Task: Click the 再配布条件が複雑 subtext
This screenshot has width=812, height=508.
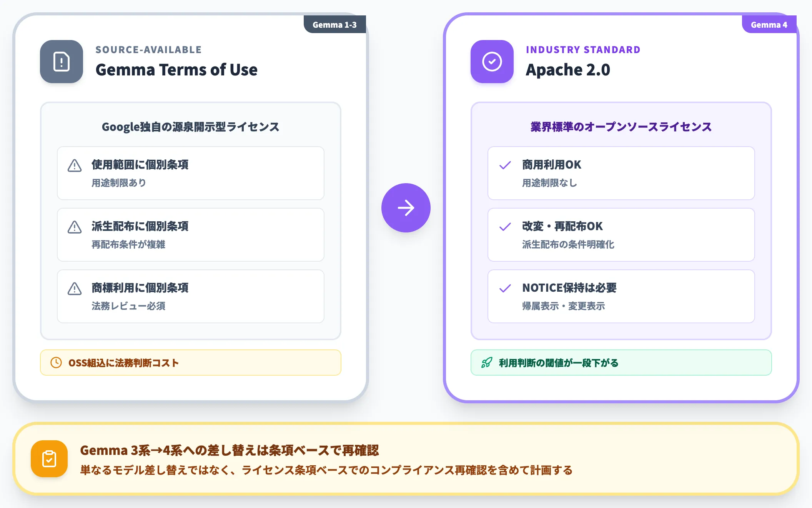Action: pos(128,244)
